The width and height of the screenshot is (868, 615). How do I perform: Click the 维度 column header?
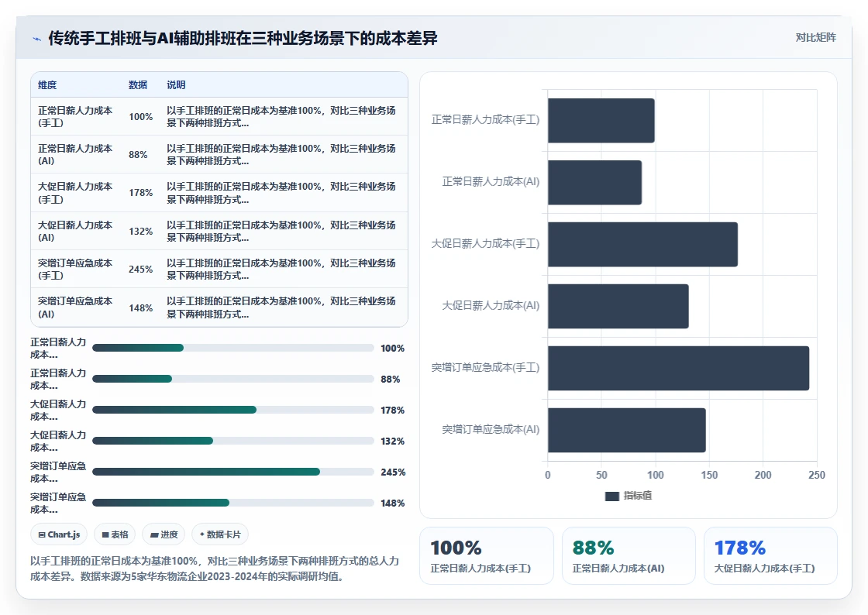tap(47, 84)
